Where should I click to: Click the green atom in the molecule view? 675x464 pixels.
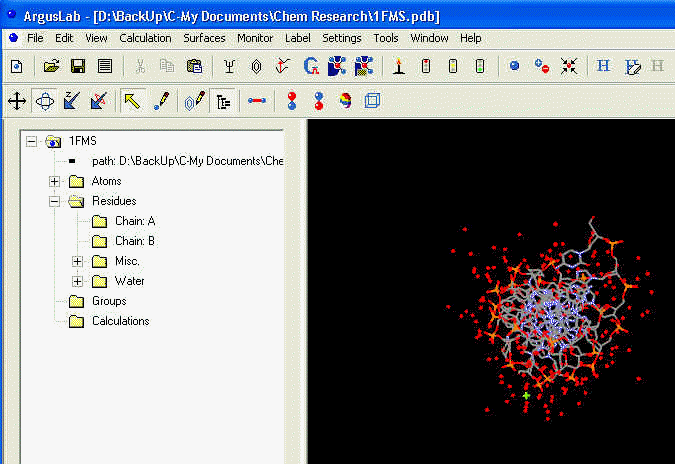[526, 395]
